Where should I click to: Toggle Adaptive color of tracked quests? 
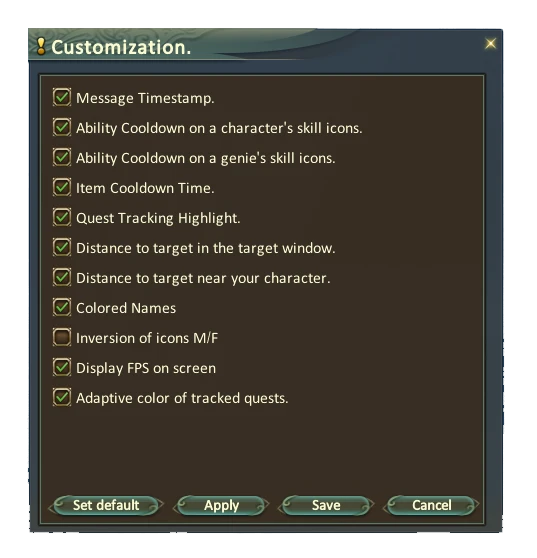pos(62,397)
